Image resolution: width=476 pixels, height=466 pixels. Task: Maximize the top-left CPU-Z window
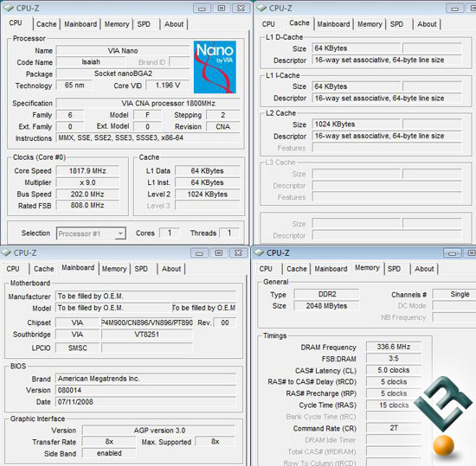click(x=222, y=8)
